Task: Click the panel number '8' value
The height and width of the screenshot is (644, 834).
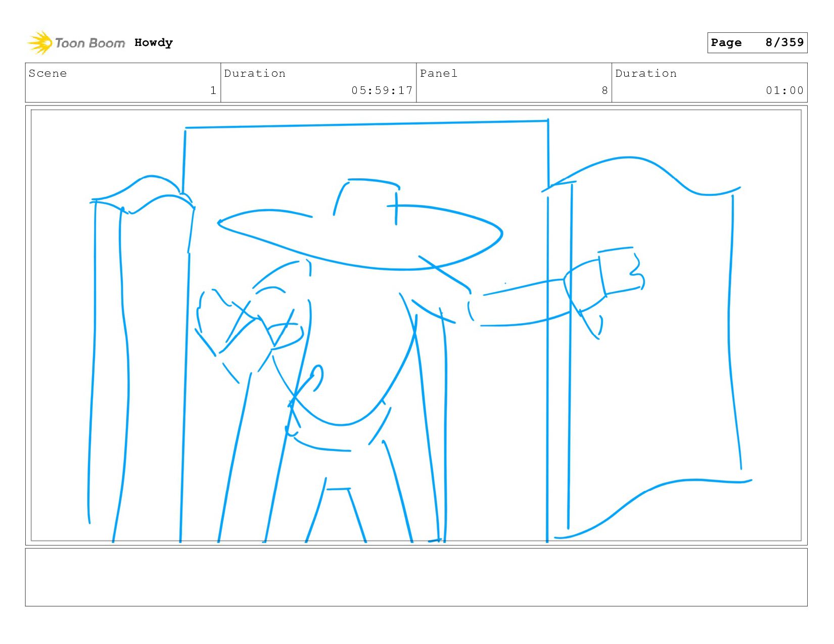Action: click(605, 90)
